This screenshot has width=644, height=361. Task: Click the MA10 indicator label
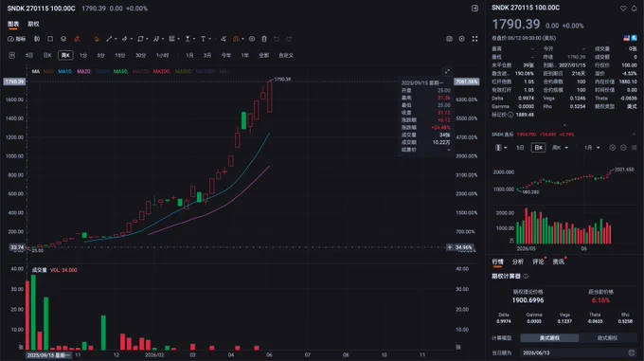pos(64,71)
